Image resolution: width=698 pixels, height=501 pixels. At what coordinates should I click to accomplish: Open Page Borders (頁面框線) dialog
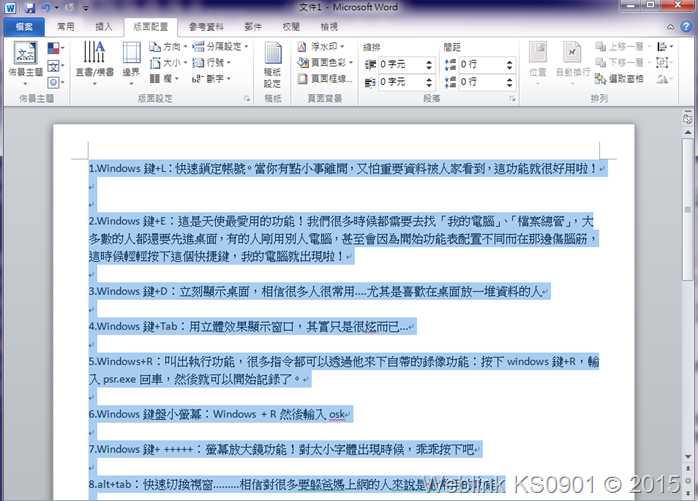tap(325, 79)
